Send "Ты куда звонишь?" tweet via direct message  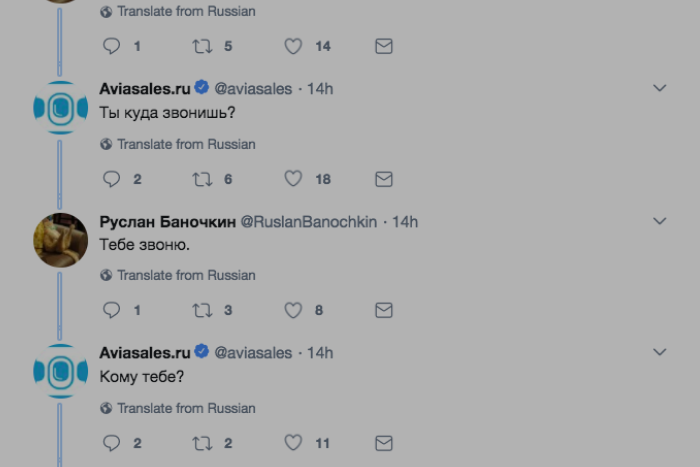coord(383,179)
